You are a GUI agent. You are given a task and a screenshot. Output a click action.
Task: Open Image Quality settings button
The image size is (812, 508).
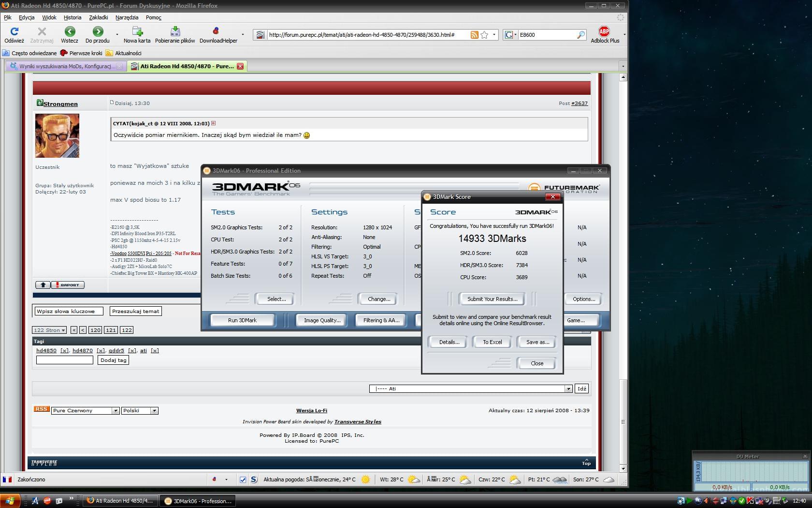coord(322,320)
